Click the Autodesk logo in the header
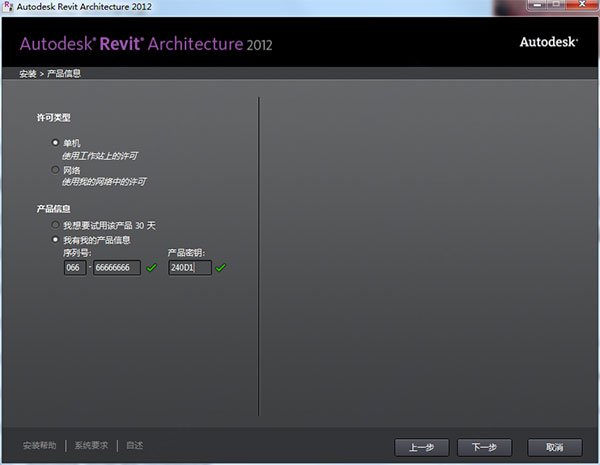 pyautogui.click(x=548, y=42)
